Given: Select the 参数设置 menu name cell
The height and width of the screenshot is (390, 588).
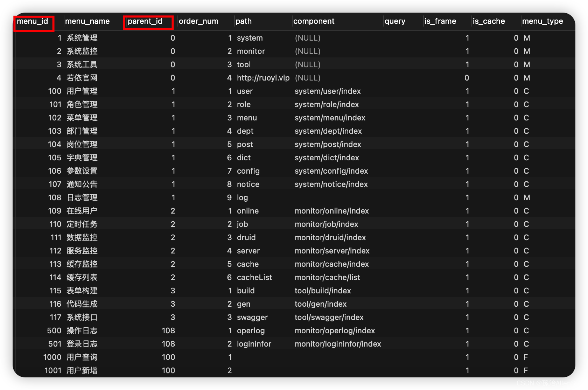Looking at the screenshot, I should pos(82,171).
